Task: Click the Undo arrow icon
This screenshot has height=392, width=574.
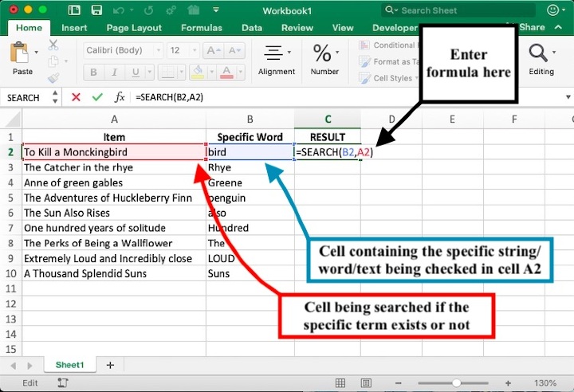Action: 118,10
